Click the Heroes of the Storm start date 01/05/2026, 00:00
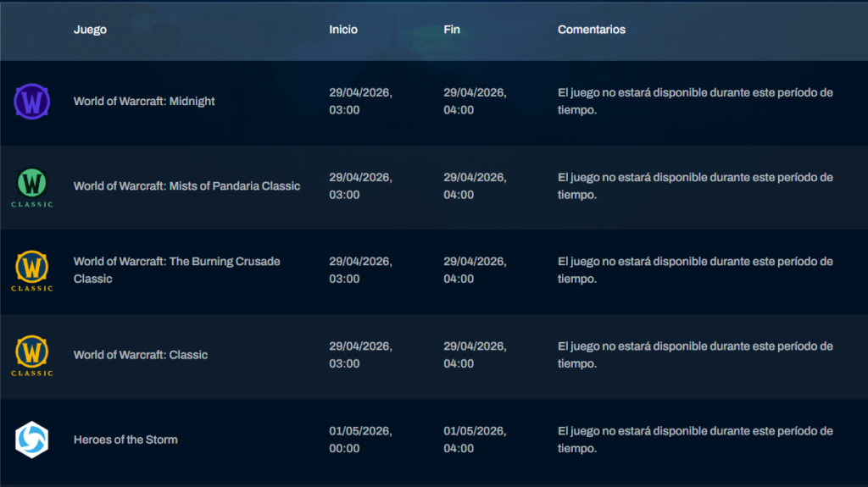 coord(360,440)
